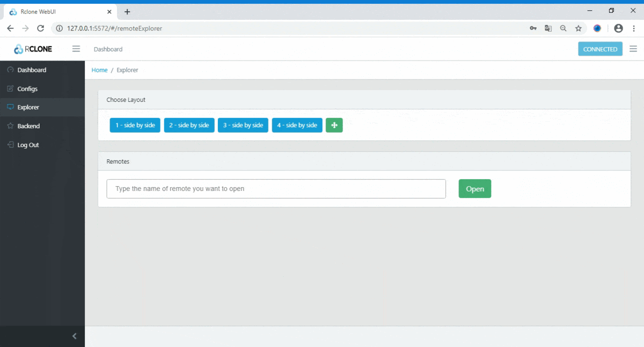Image resolution: width=644 pixels, height=347 pixels.
Task: Click the green move/arrows layout icon button
Action: pos(334,125)
